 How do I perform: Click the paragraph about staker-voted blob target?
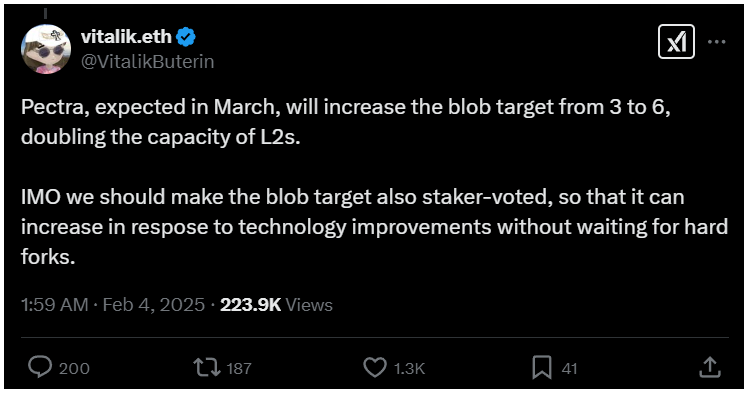tap(374, 227)
